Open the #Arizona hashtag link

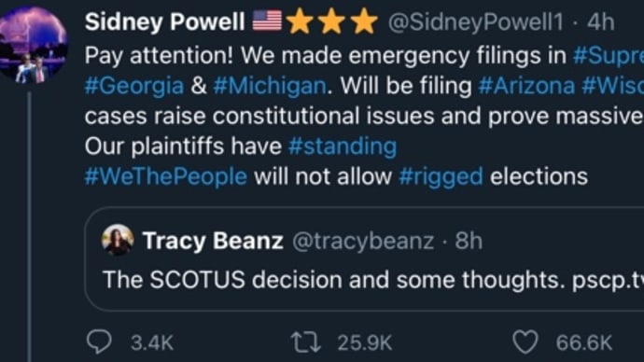click(x=526, y=86)
